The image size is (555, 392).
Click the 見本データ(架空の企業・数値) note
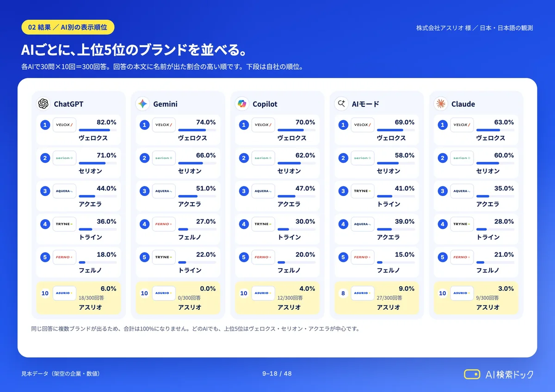pyautogui.click(x=61, y=374)
